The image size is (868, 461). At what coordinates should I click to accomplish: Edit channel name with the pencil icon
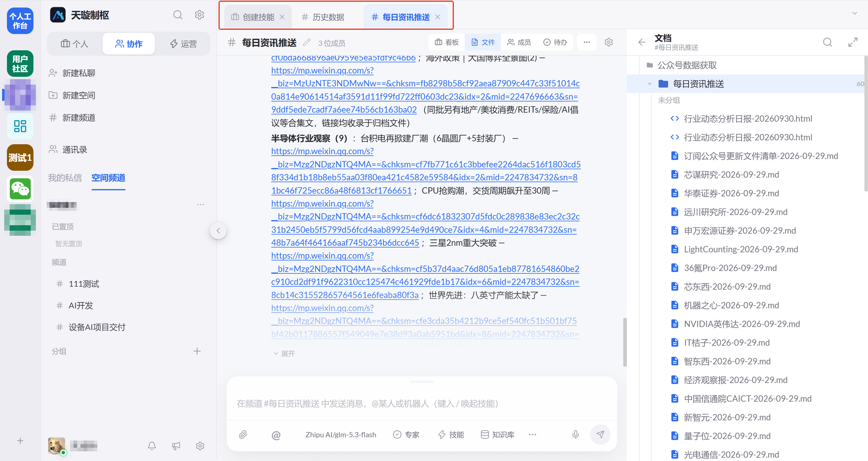[x=307, y=42]
